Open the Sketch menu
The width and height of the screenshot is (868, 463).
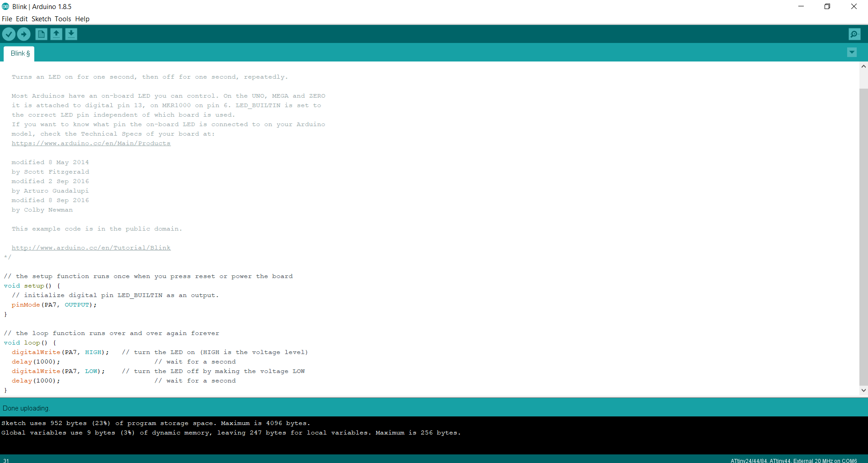coord(41,19)
